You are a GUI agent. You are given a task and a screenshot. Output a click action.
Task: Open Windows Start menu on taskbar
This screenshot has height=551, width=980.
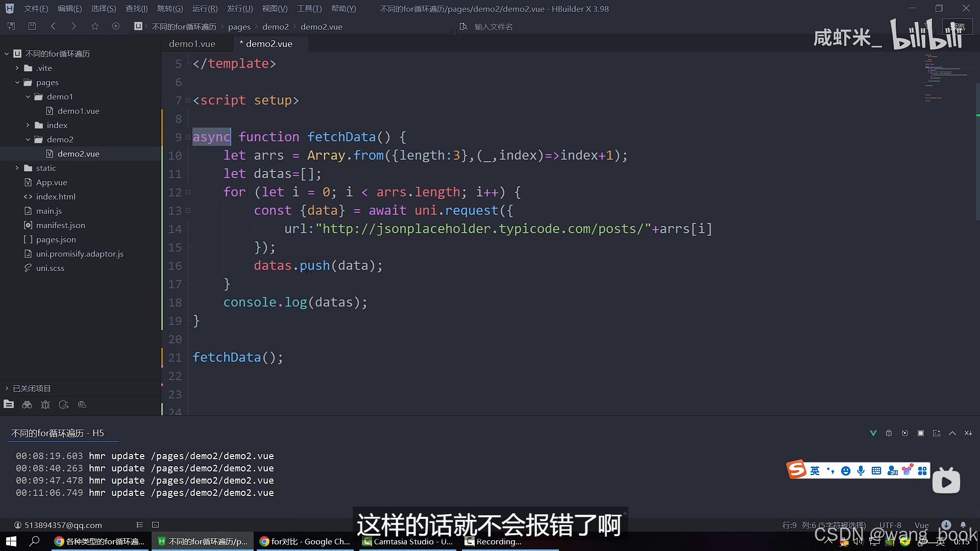tap(11, 541)
